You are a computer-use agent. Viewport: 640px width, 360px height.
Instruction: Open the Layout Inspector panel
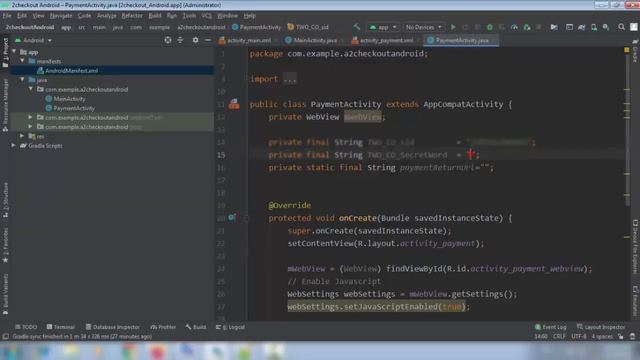click(601, 327)
